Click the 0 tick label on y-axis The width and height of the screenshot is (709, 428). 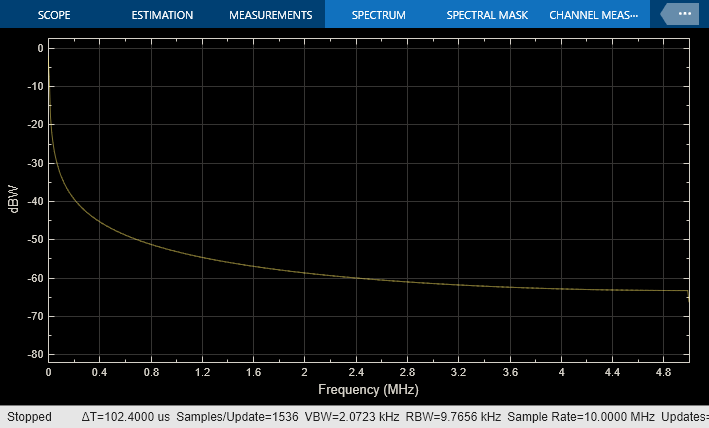(x=39, y=48)
